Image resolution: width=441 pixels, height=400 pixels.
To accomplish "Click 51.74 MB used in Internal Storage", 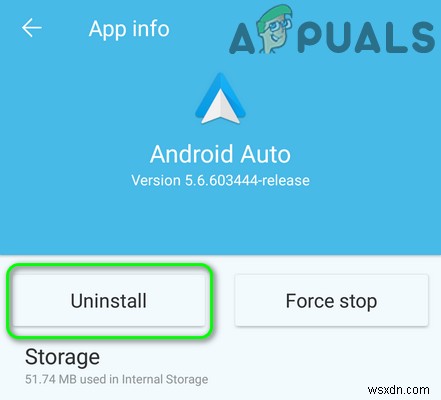I will 117,379.
